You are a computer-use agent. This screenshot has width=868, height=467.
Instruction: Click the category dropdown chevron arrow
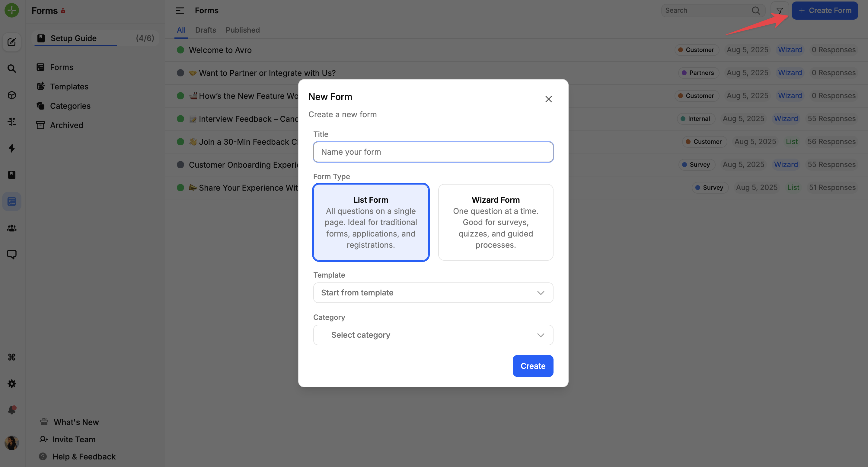coord(541,335)
